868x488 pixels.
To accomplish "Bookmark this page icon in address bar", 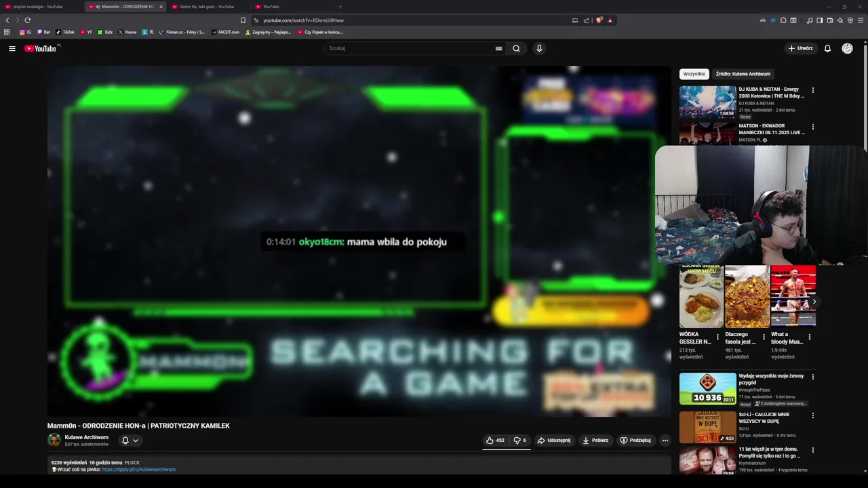I will point(243,20).
